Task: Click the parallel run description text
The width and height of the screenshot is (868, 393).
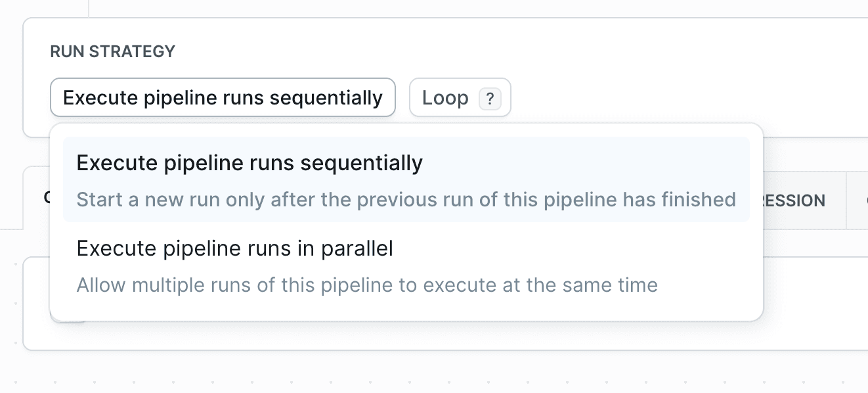Action: [367, 285]
